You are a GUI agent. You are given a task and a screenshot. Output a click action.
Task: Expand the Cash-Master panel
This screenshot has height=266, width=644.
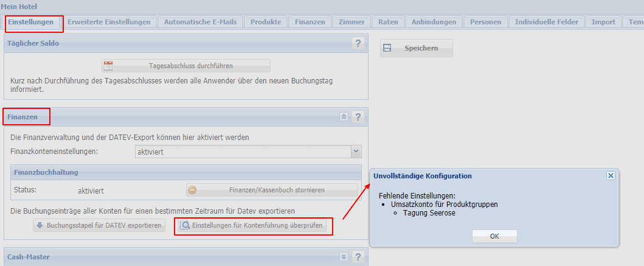344,257
